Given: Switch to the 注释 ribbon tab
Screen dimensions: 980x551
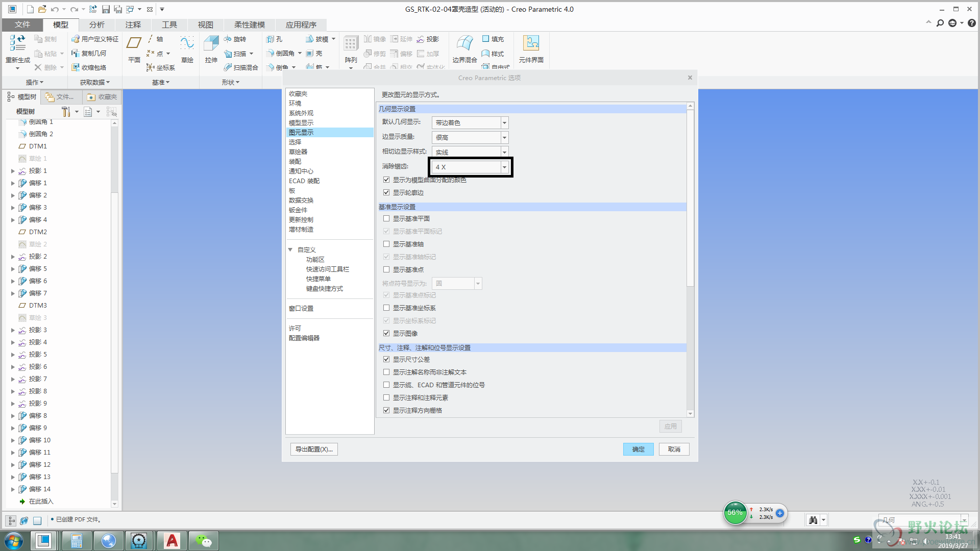Looking at the screenshot, I should point(133,24).
